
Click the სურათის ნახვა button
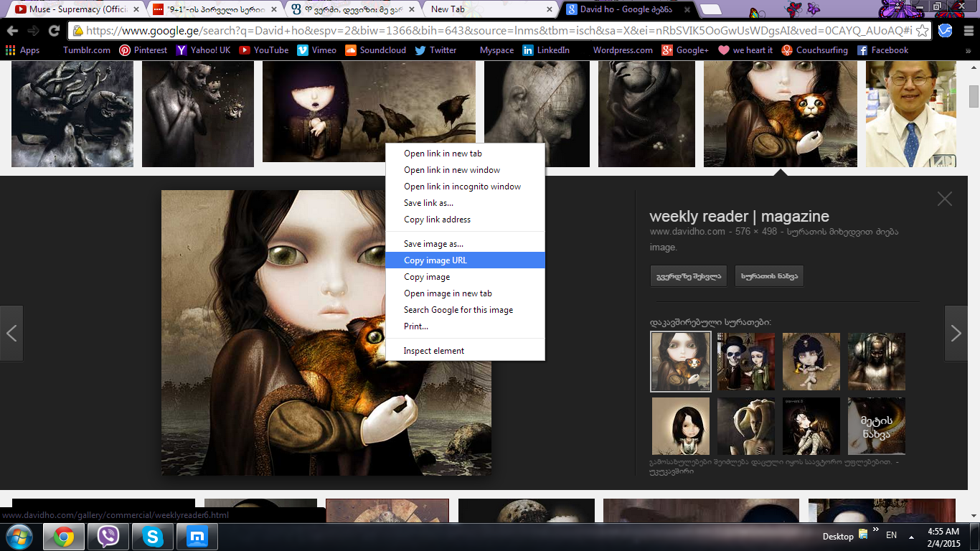[769, 276]
